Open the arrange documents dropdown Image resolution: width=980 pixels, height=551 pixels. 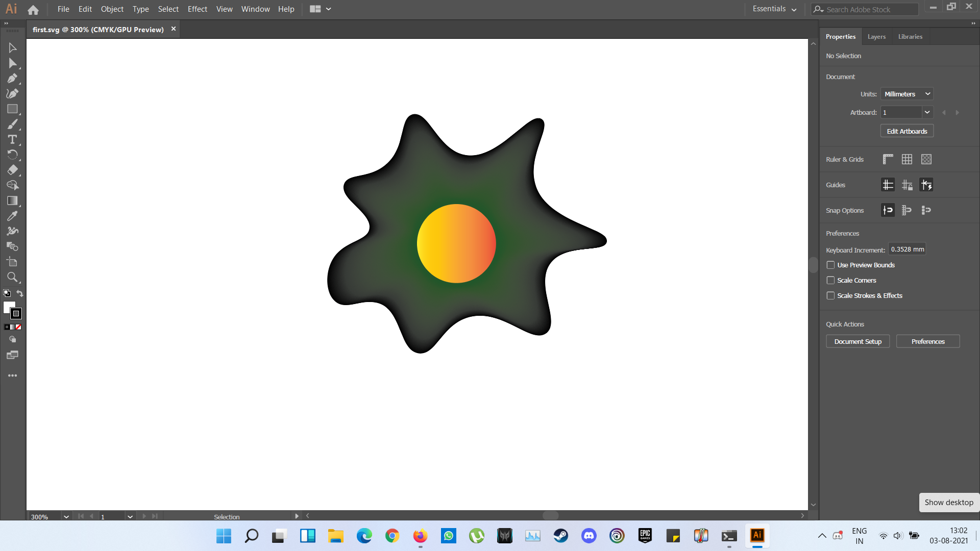coord(321,9)
